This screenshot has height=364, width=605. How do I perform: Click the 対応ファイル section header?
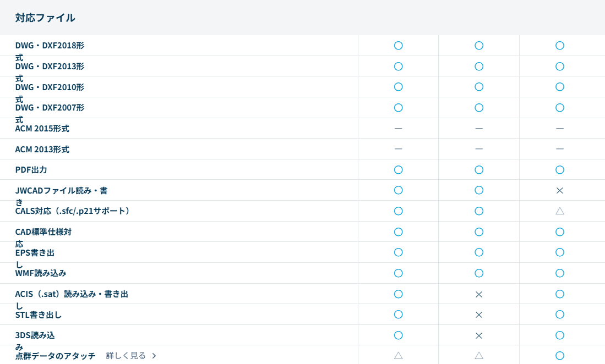pyautogui.click(x=45, y=18)
